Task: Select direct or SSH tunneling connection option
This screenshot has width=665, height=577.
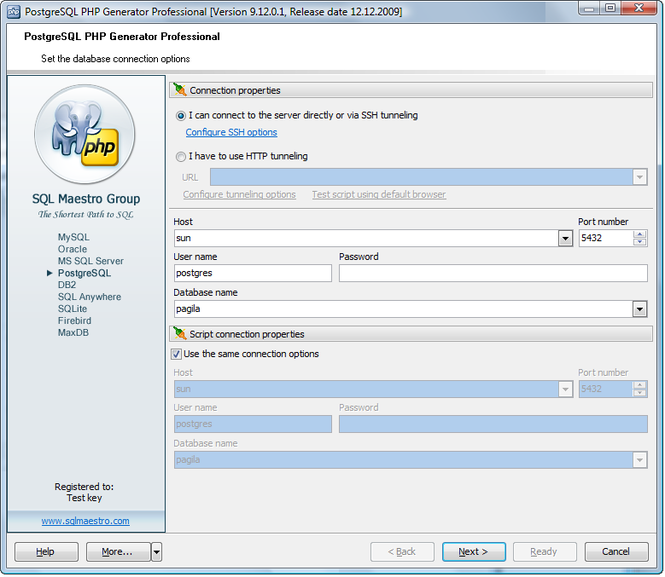Action: pos(181,116)
